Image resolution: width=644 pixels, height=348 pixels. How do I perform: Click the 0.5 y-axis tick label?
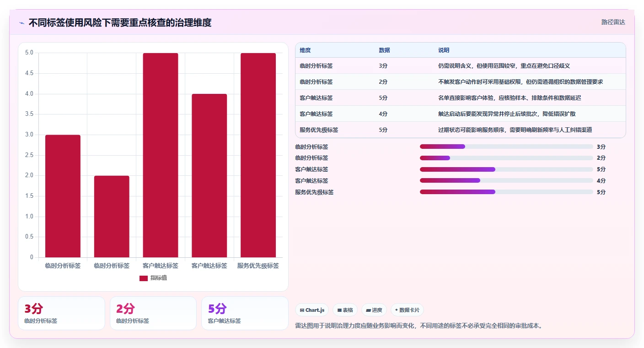[x=29, y=237]
